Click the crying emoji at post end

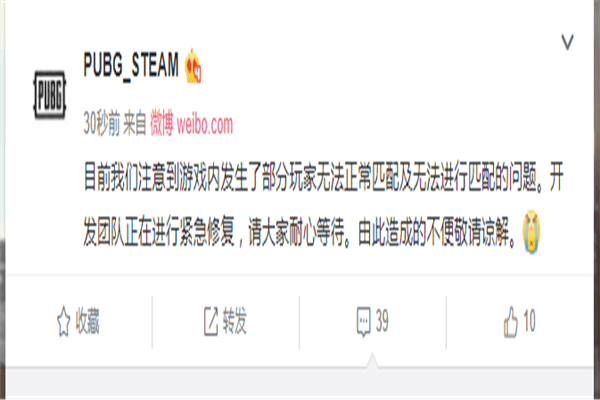[532, 232]
